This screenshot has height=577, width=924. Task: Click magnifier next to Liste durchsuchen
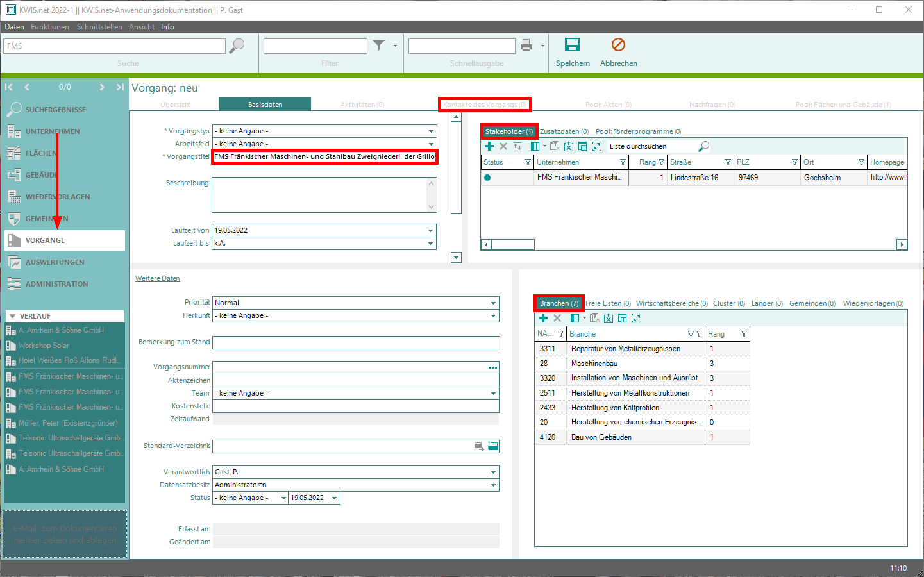(x=704, y=146)
